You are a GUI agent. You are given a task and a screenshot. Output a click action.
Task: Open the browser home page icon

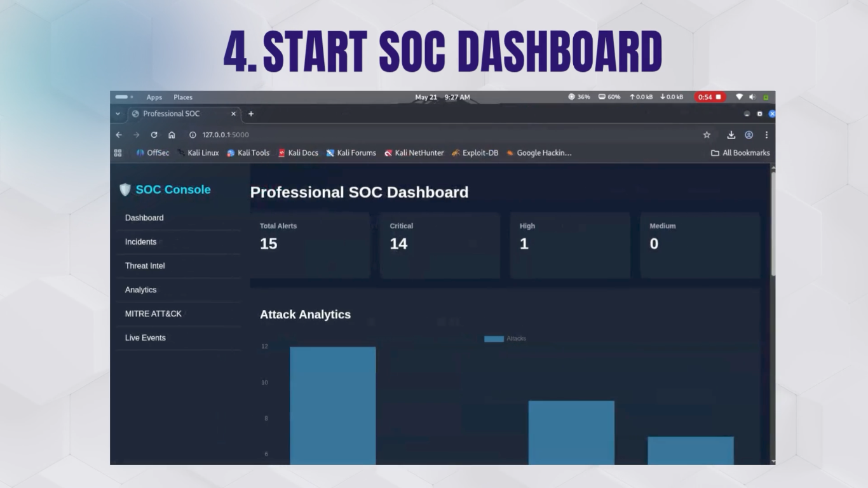pyautogui.click(x=172, y=135)
